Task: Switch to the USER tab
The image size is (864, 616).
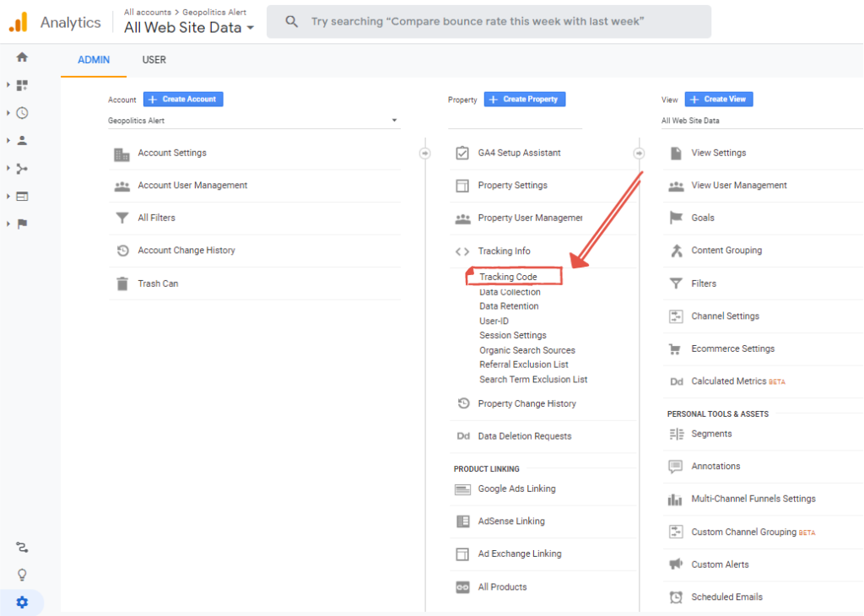Action: point(154,60)
